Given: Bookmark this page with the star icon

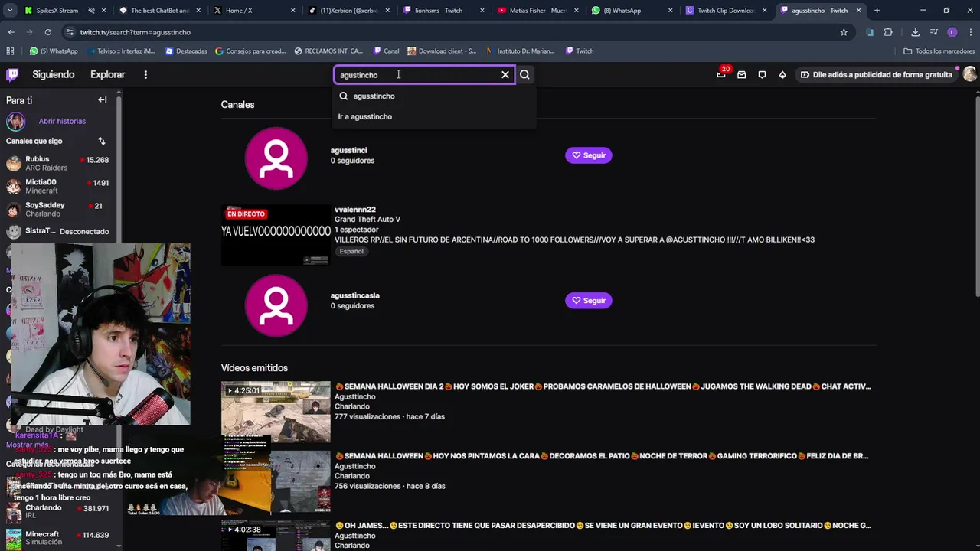Looking at the screenshot, I should click(x=844, y=32).
